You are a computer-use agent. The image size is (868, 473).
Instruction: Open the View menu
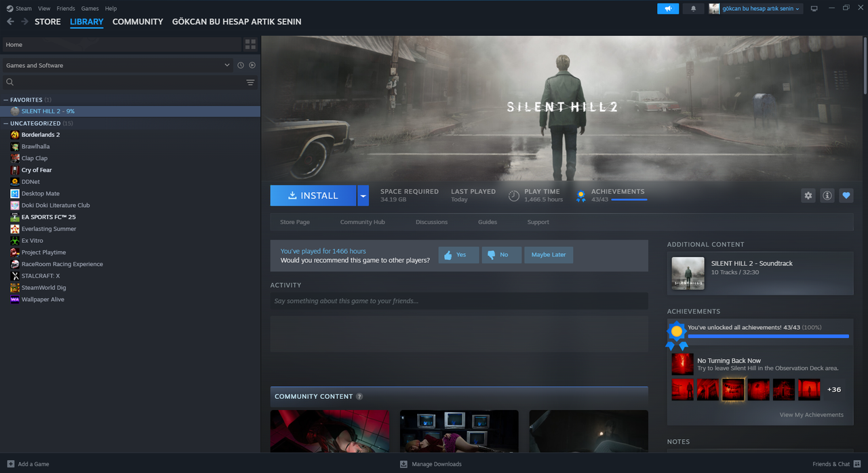tap(44, 9)
